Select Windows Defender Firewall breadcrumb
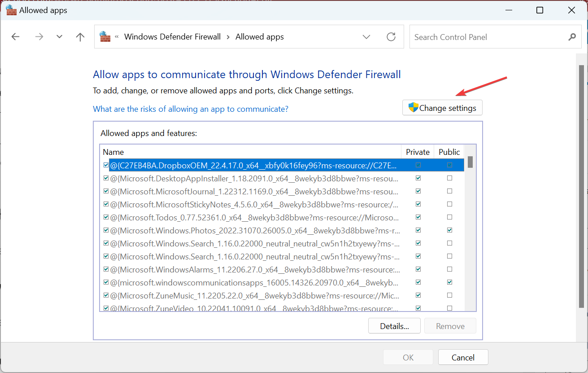588x373 pixels. [x=172, y=37]
